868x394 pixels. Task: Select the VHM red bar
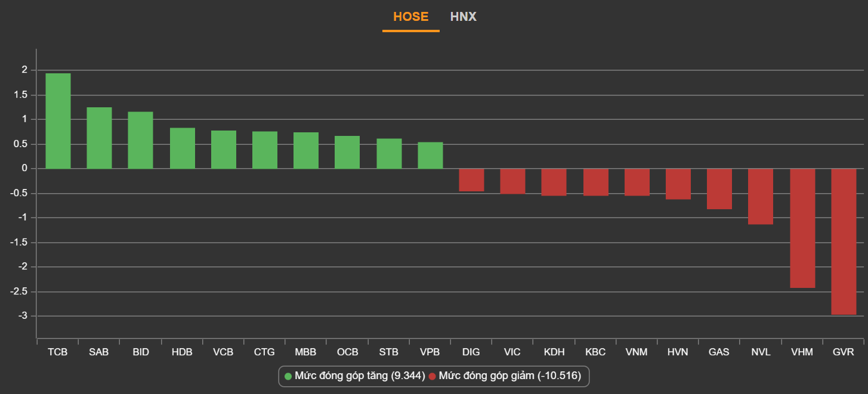[x=802, y=228]
